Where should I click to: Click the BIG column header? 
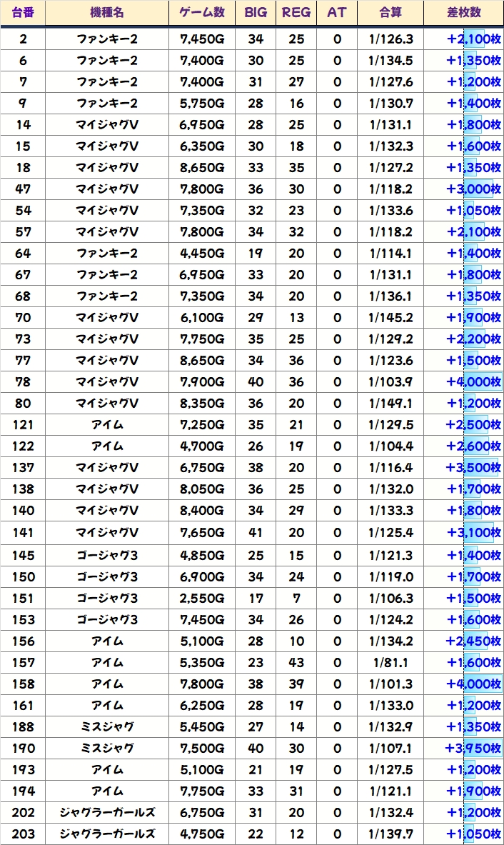coord(256,13)
